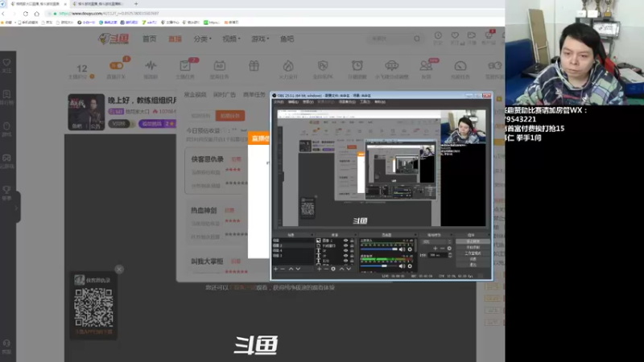Viewport: 644px width, 362px height.
Task: Open 首页 in Douyu navigation
Action: tap(150, 39)
